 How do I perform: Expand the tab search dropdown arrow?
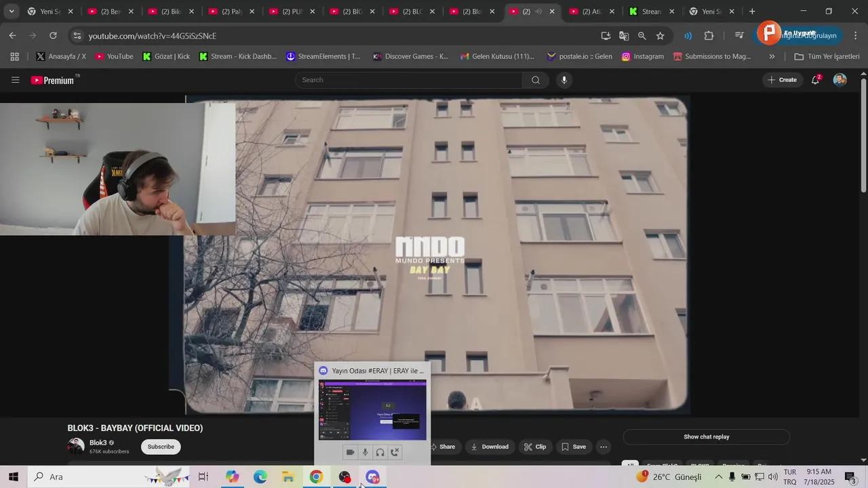(x=11, y=12)
